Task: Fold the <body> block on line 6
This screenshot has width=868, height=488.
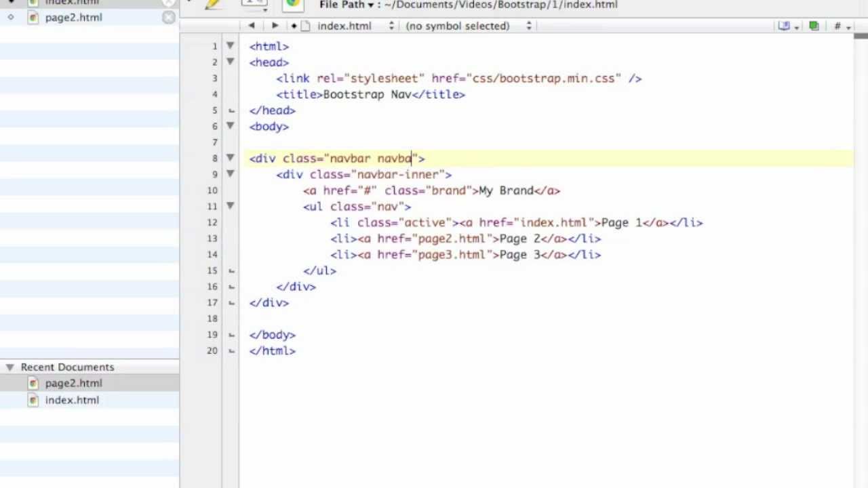Action: coord(231,126)
